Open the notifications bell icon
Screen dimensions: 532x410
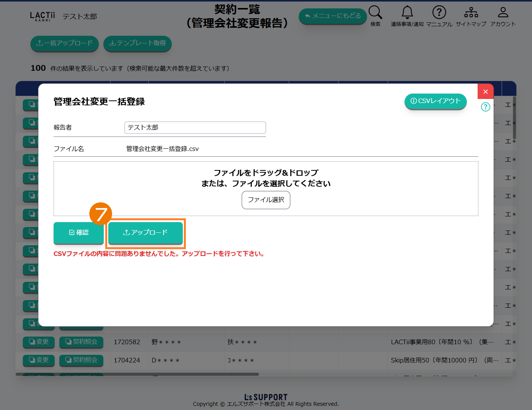[407, 13]
